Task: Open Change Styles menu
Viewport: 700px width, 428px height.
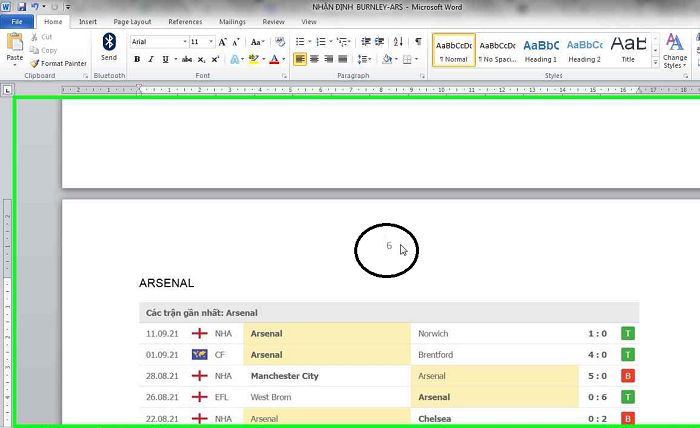Action: (x=675, y=51)
